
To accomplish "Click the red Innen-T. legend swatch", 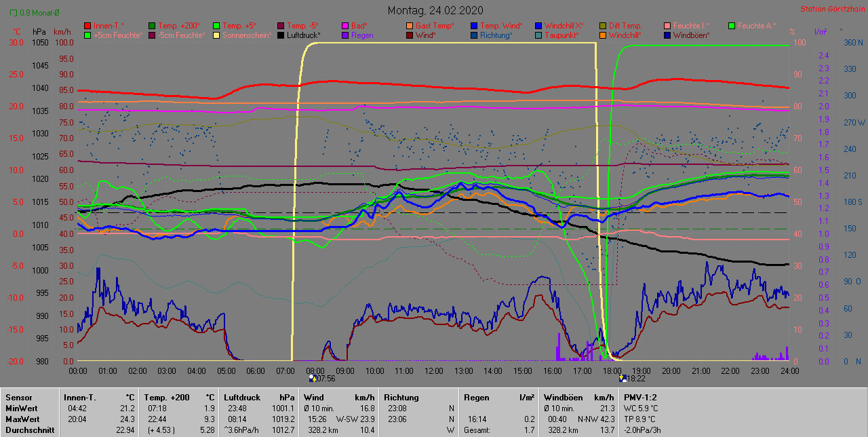I will (87, 26).
